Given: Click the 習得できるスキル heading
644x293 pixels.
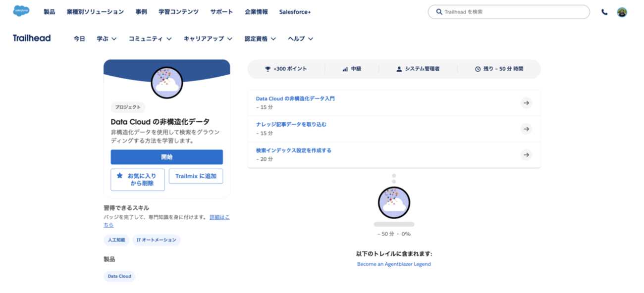Looking at the screenshot, I should pos(126,208).
